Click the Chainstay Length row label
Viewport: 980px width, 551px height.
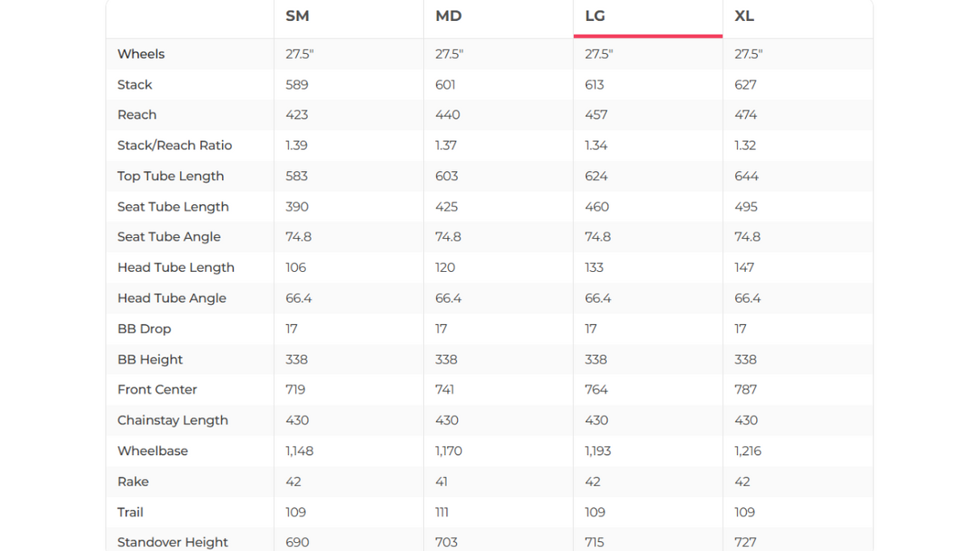click(x=172, y=420)
